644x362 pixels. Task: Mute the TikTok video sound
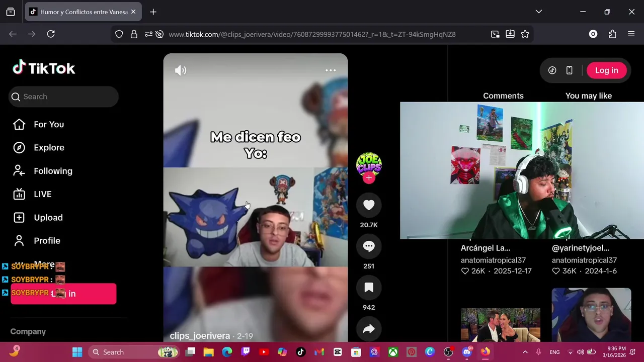tap(181, 70)
